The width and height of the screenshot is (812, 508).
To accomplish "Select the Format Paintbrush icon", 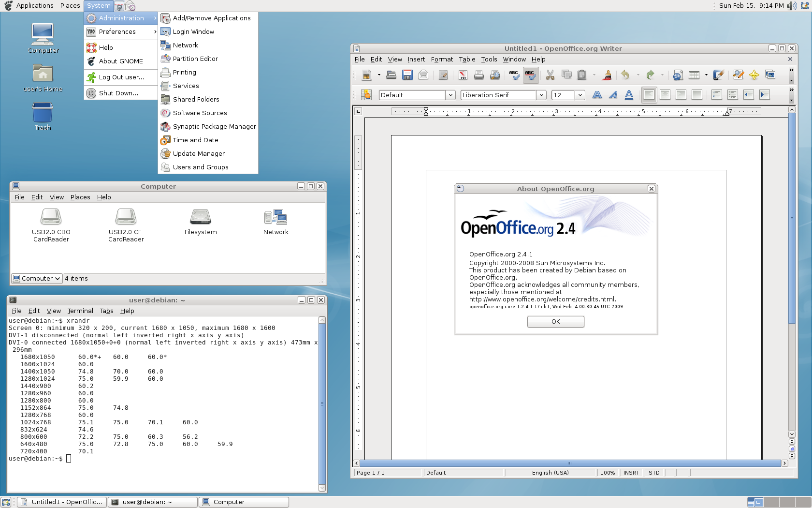I will point(608,75).
